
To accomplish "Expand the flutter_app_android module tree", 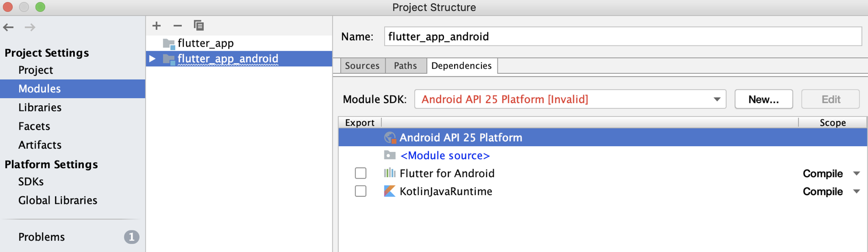I will 153,59.
